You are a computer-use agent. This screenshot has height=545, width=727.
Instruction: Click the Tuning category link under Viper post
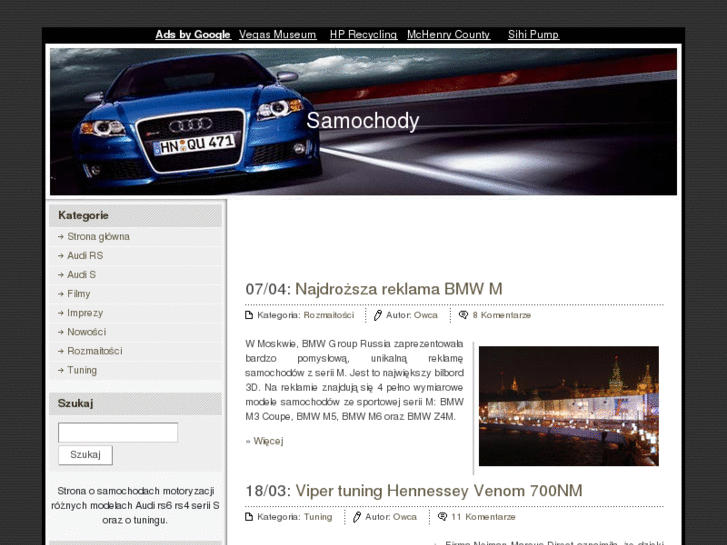318,517
